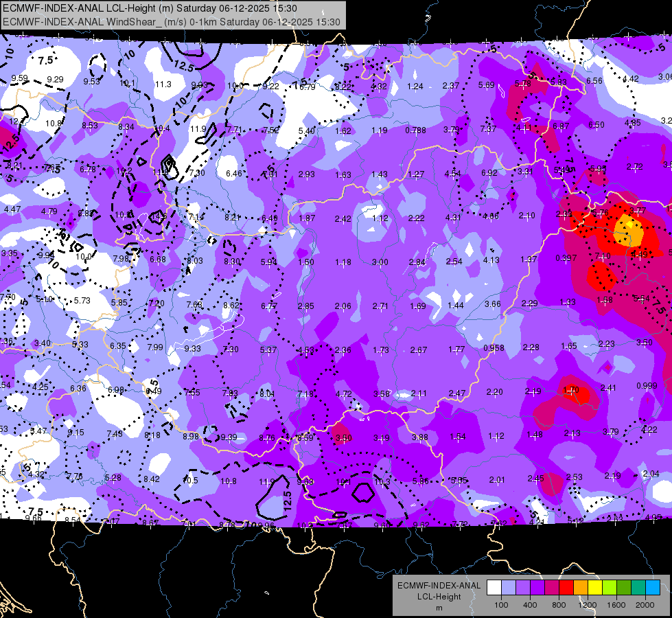Click the grid value '6.92'
The width and height of the screenshot is (672, 618).
(489, 172)
